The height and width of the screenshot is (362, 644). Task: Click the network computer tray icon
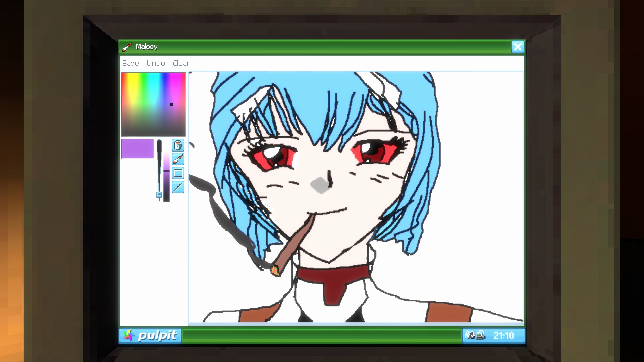tap(480, 335)
